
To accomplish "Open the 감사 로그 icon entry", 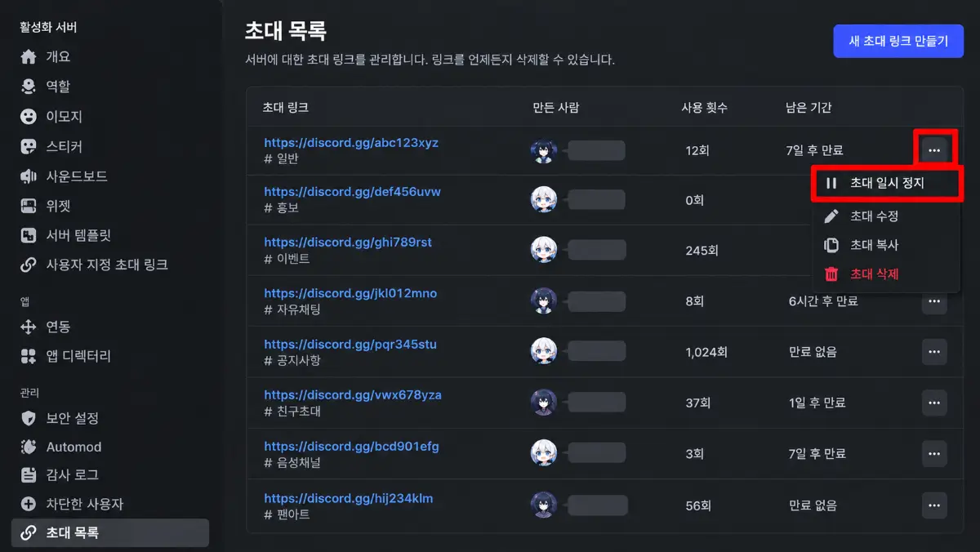I will [x=29, y=474].
